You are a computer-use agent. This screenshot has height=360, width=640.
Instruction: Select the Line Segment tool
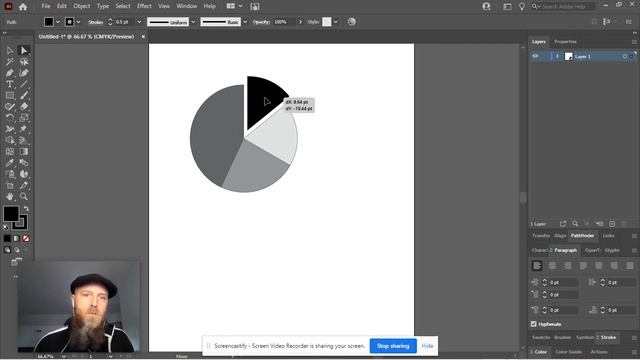(x=24, y=84)
